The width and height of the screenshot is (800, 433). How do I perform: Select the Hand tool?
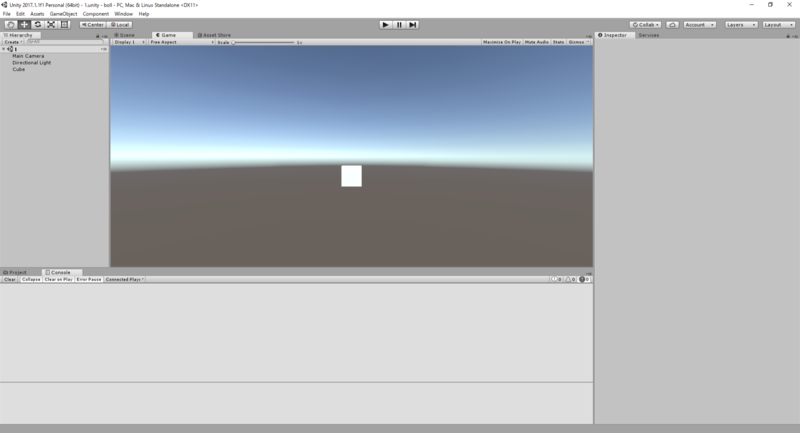[10, 24]
